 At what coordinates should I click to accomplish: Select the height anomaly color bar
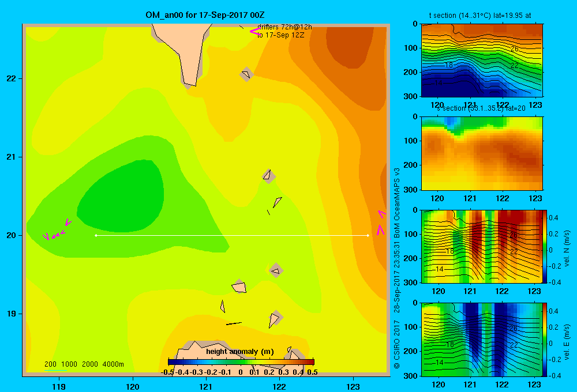click(x=241, y=362)
